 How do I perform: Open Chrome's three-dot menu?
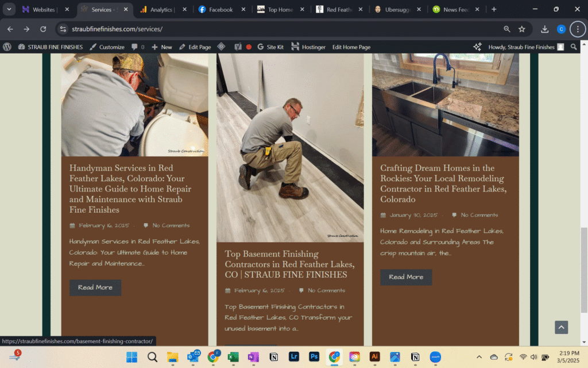click(577, 29)
